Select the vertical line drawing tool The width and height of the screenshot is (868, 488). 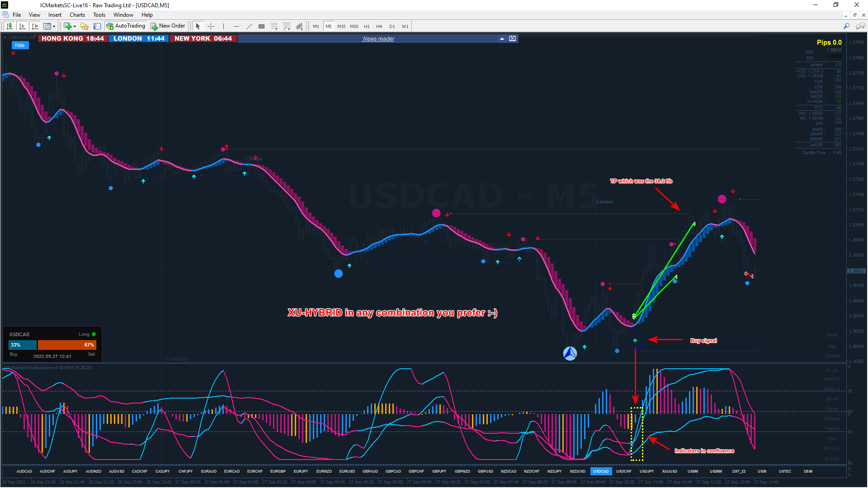tap(223, 26)
